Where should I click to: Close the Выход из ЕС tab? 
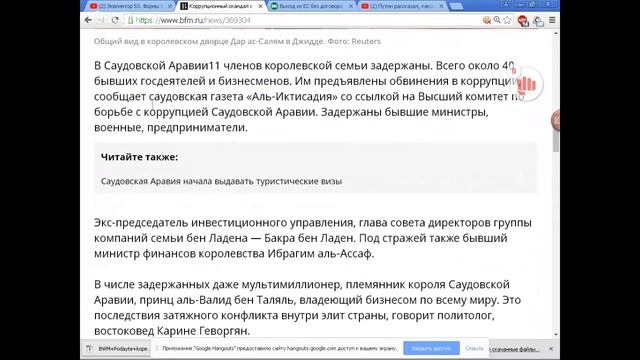click(x=351, y=6)
